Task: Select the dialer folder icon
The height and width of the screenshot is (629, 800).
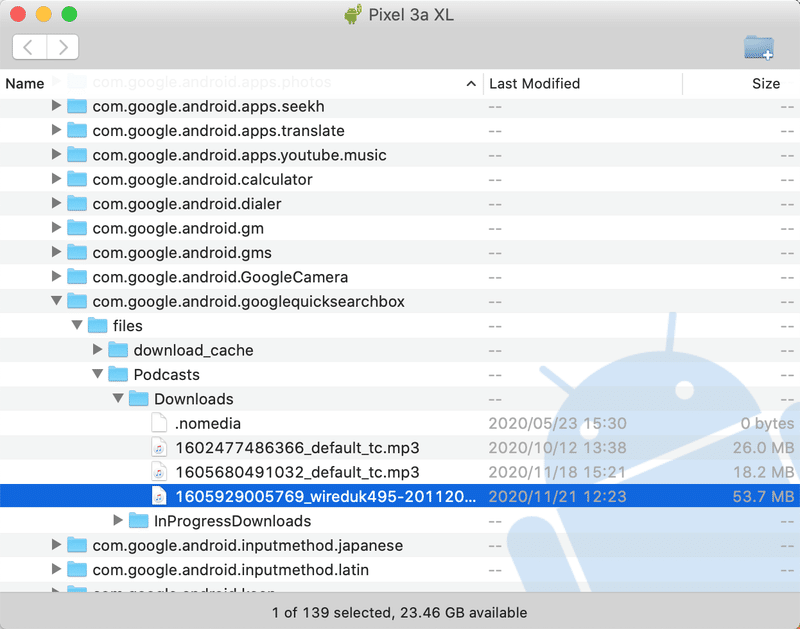Action: 77,204
